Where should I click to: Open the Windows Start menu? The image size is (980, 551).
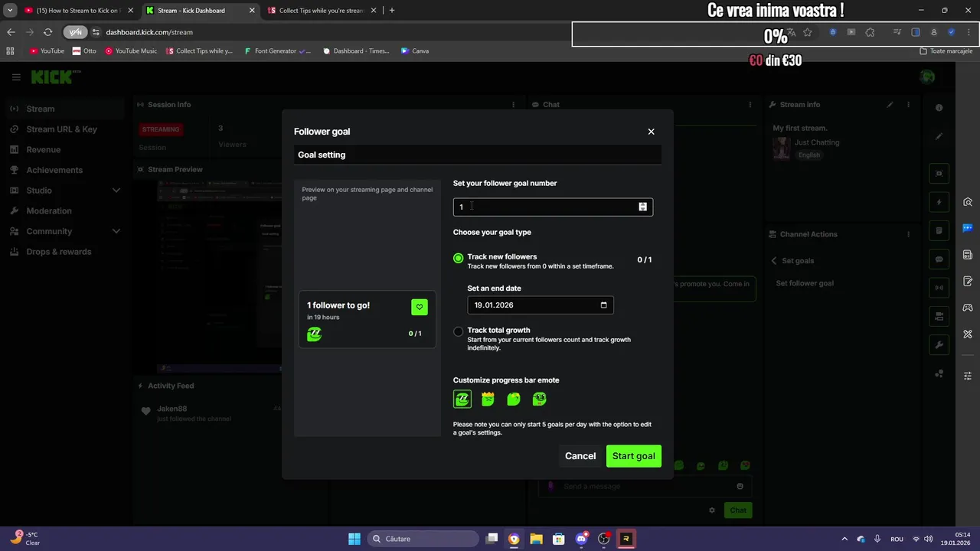click(x=354, y=539)
